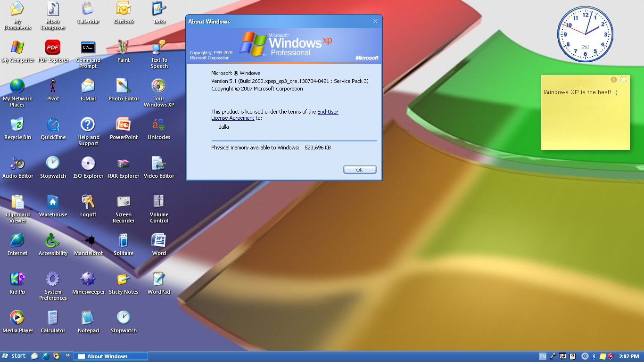Screen dimensions: 644x362
Task: Select the About Windows taskbar button
Action: [x=110, y=356]
